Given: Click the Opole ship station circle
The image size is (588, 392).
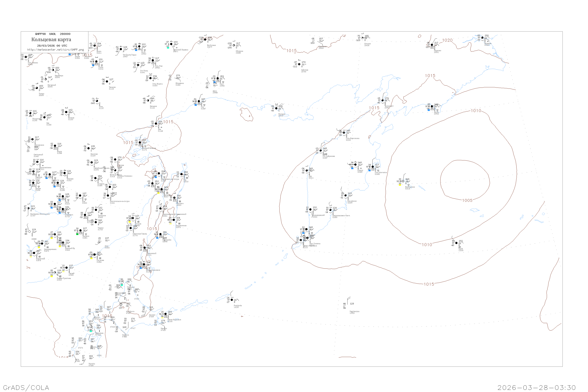Looking at the screenshot, I should (x=456, y=243).
